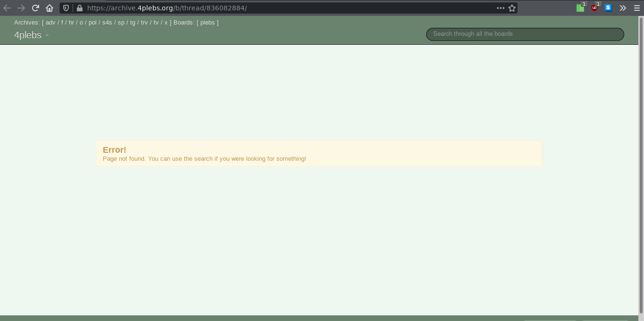Click the 'Page not found' message text
Viewport: 644px width, 321px height.
[204, 159]
